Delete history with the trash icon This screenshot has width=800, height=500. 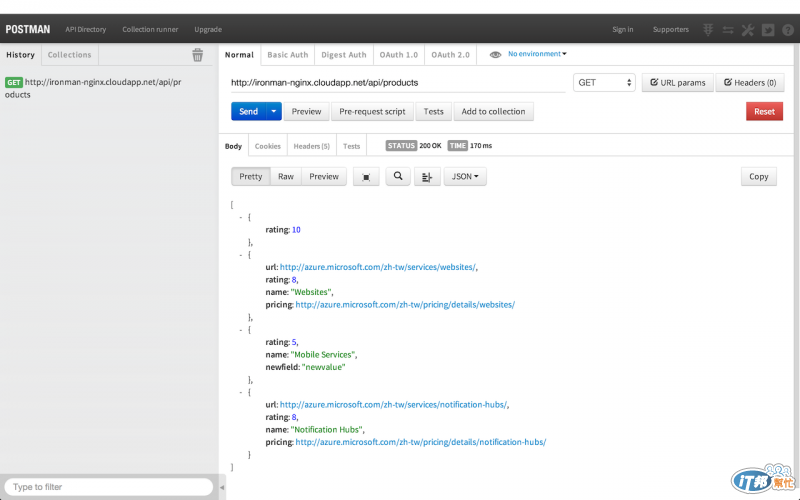tap(197, 55)
